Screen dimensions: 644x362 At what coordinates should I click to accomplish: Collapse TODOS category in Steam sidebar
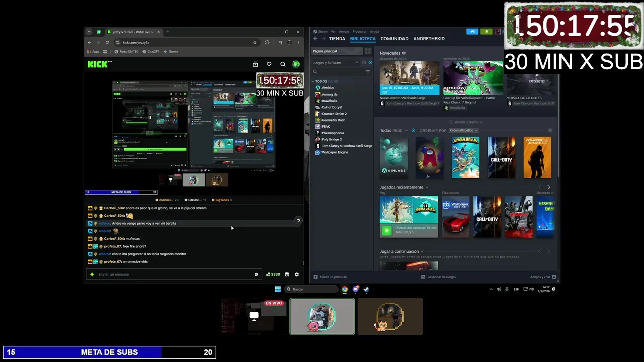(313, 81)
